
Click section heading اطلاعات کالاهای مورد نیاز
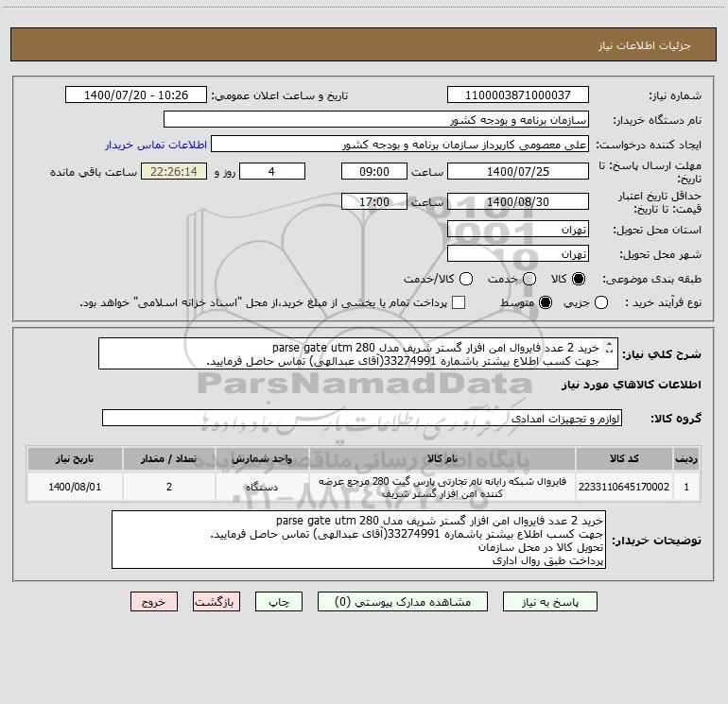(631, 385)
